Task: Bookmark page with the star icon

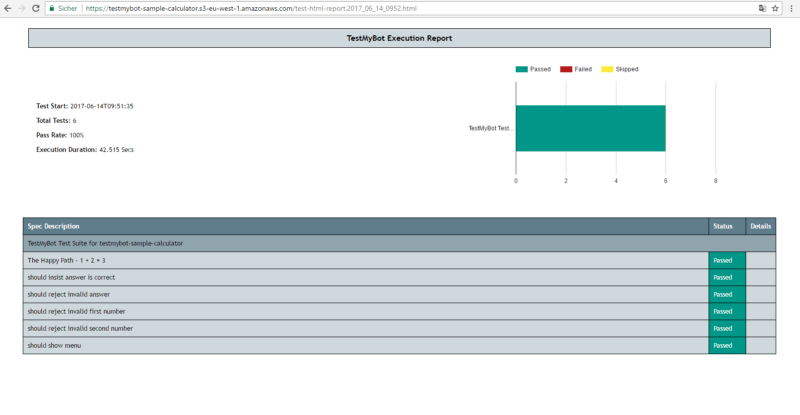Action: click(775, 8)
